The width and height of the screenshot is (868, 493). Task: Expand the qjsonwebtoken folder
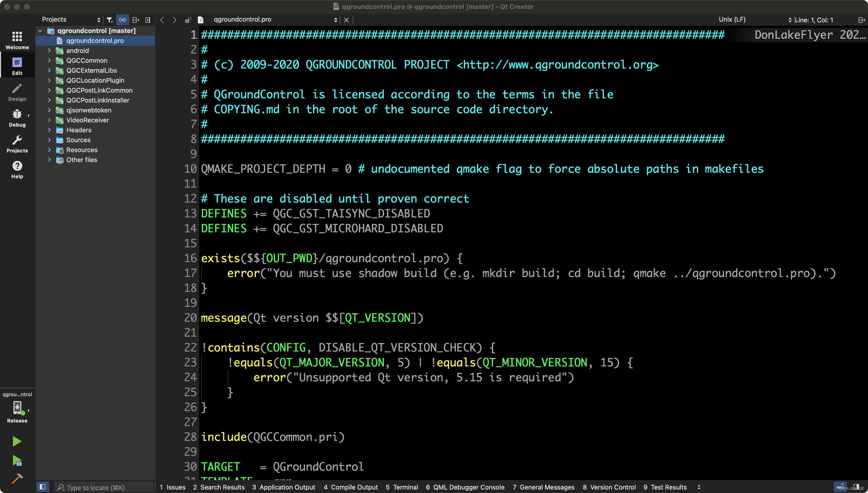pyautogui.click(x=49, y=110)
